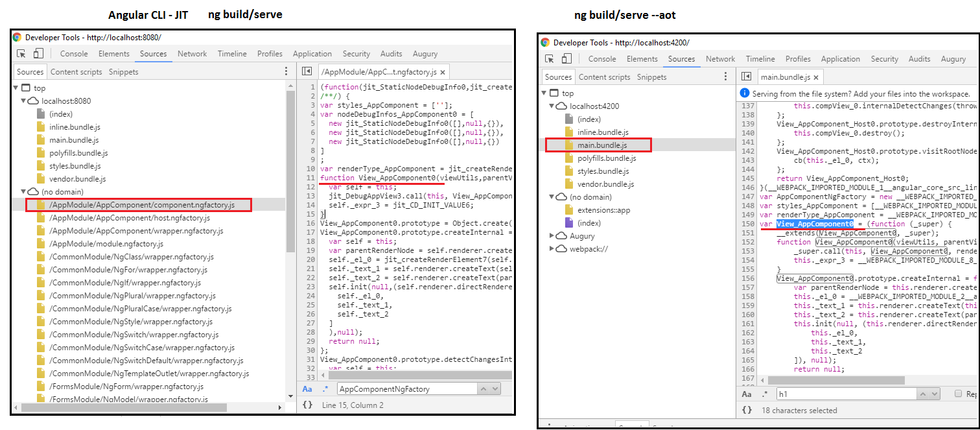980x430 pixels.
Task: Click inspect element icon in left DevTools window
Action: (21, 54)
